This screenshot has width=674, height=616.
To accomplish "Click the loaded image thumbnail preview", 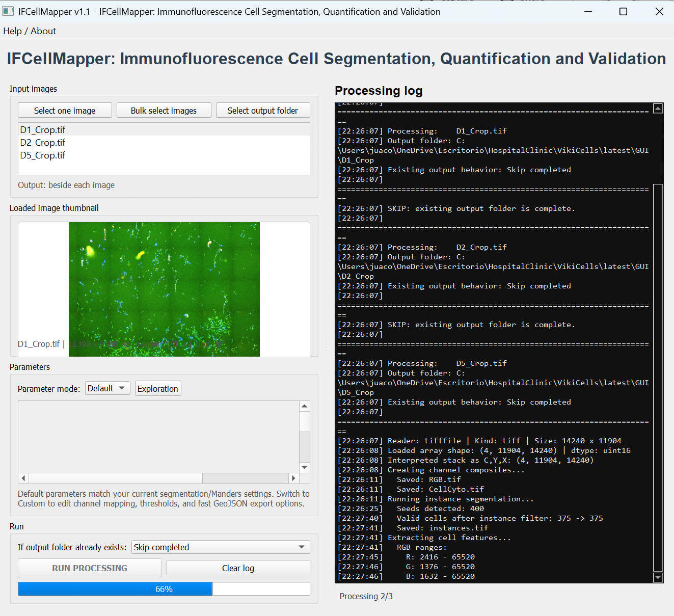I will point(164,289).
